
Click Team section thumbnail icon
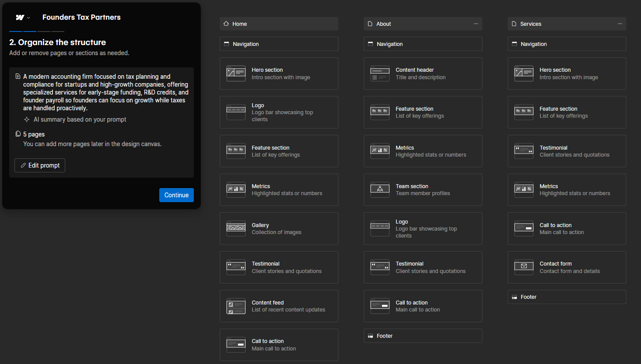pyautogui.click(x=380, y=190)
